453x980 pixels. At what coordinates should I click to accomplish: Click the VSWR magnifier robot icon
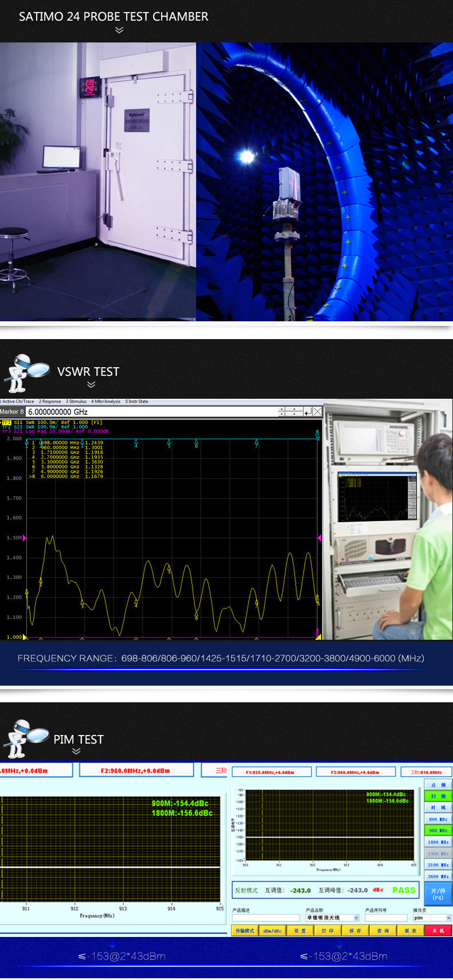[26, 373]
